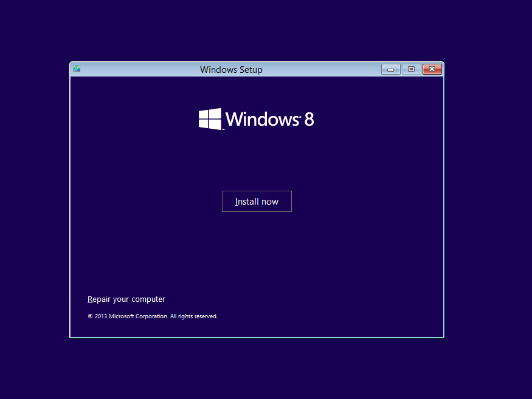
Task: Click the Windows Setup title text
Action: coord(231,69)
